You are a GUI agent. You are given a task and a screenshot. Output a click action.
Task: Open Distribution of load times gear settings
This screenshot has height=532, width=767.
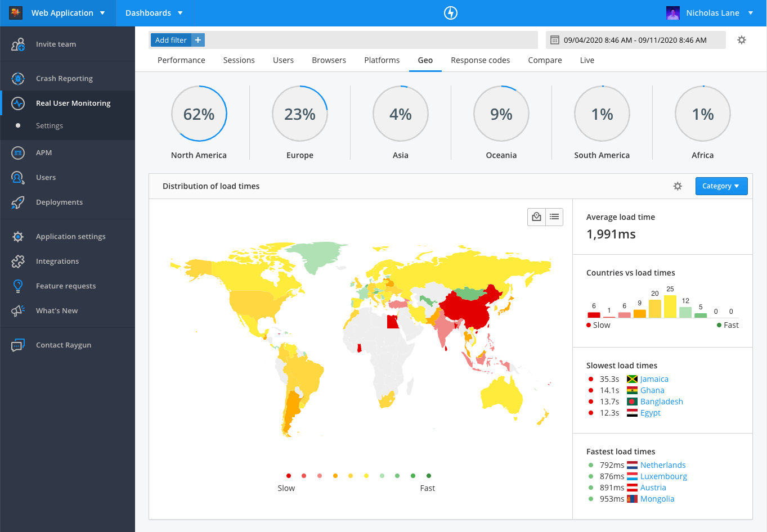[x=678, y=186]
